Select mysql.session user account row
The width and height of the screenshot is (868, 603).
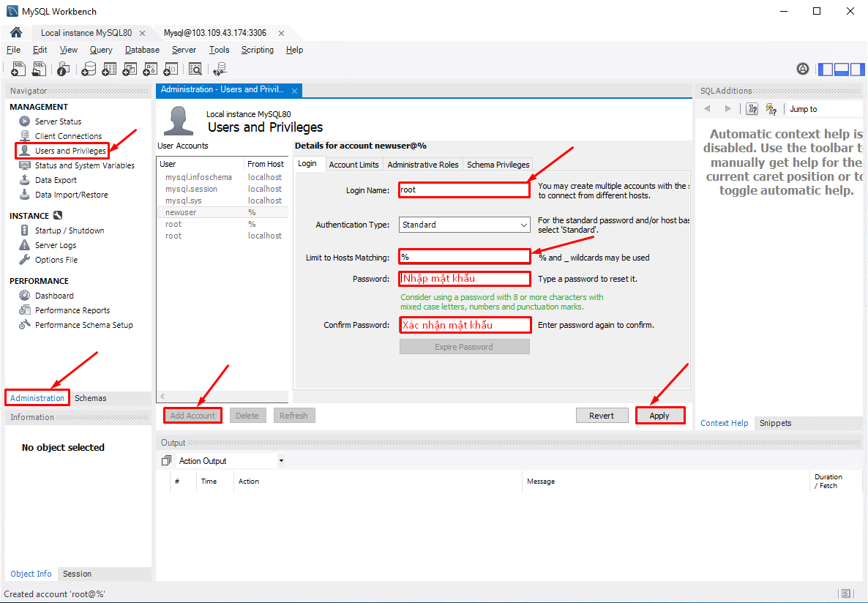point(222,189)
